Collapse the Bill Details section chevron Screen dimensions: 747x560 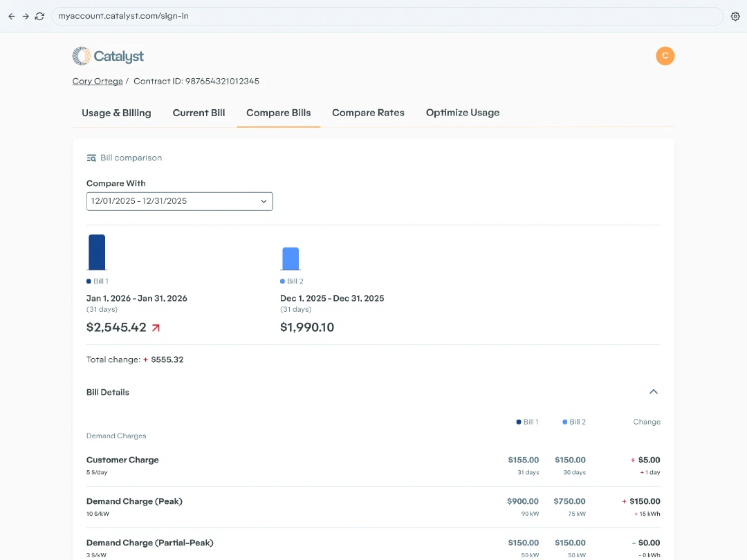coord(654,392)
